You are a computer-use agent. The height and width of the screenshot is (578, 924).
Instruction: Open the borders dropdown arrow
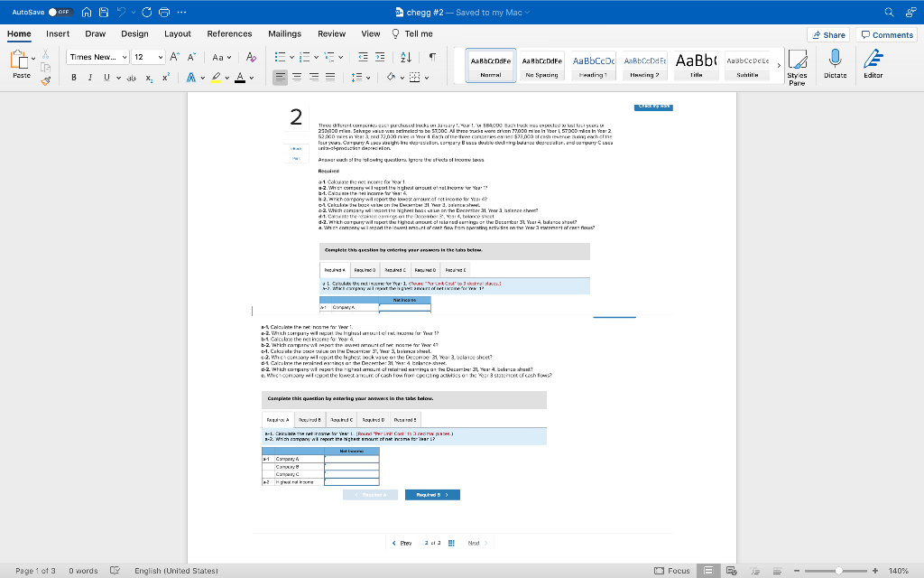pyautogui.click(x=427, y=78)
